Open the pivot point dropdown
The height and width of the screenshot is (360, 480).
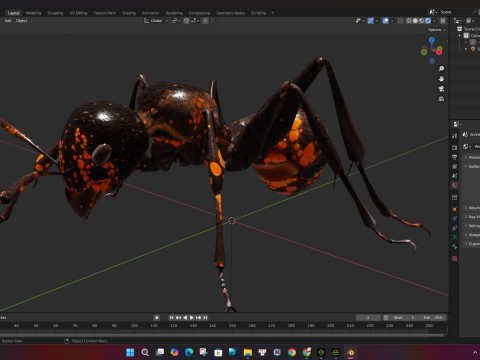coord(176,21)
